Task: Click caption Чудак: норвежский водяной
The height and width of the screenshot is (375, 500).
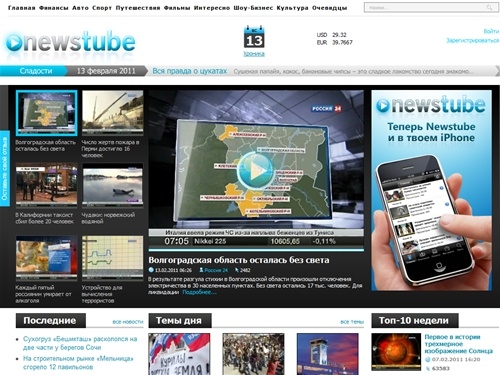Action: pyautogui.click(x=108, y=218)
